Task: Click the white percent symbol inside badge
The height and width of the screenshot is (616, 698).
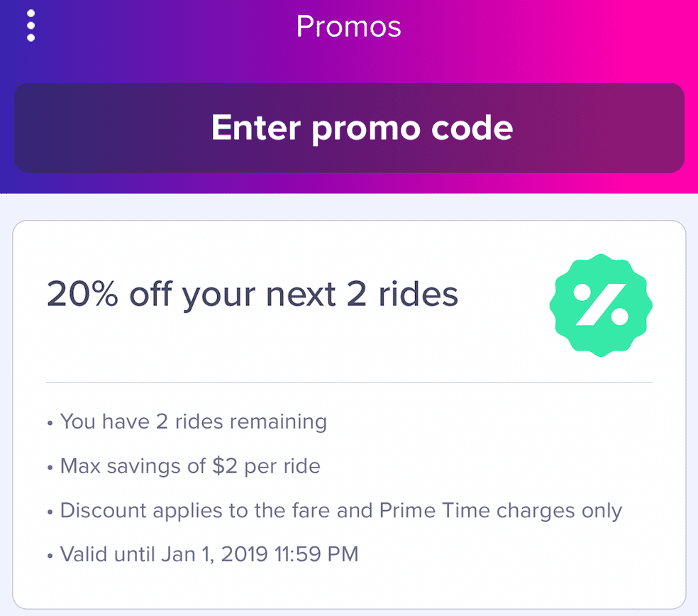Action: pyautogui.click(x=601, y=304)
